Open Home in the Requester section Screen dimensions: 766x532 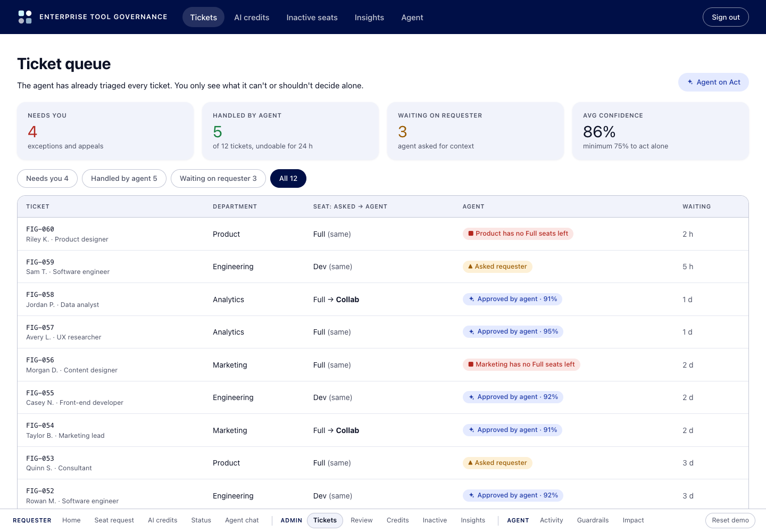pyautogui.click(x=71, y=520)
